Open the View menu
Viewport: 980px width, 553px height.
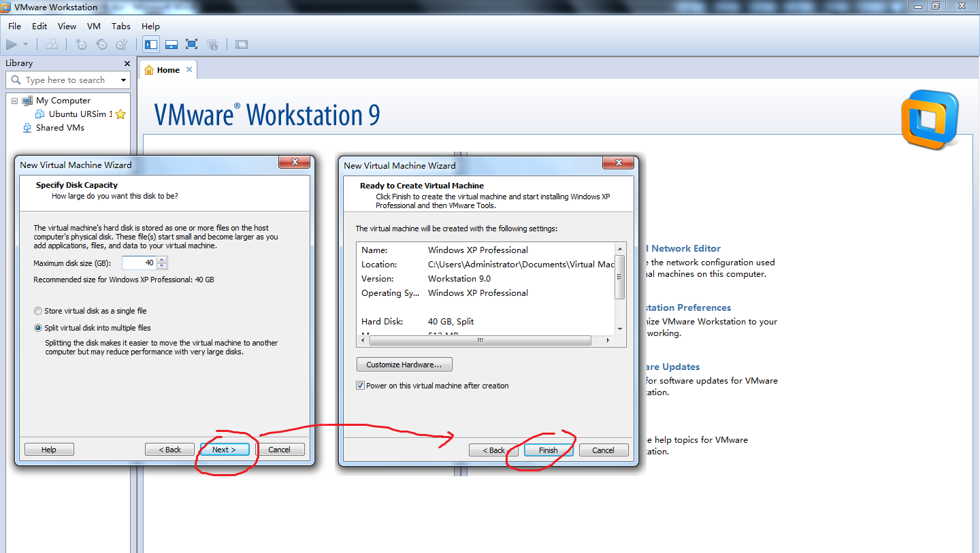pos(67,26)
